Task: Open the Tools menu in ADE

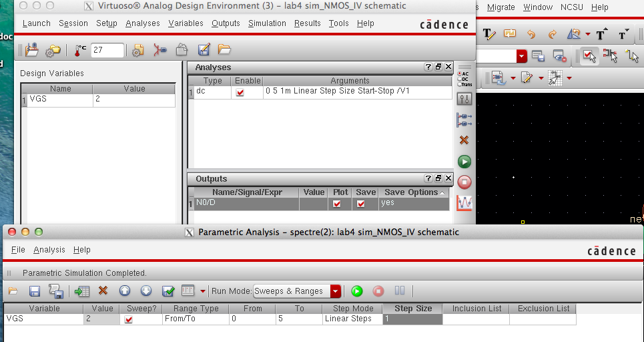Action: pos(338,23)
